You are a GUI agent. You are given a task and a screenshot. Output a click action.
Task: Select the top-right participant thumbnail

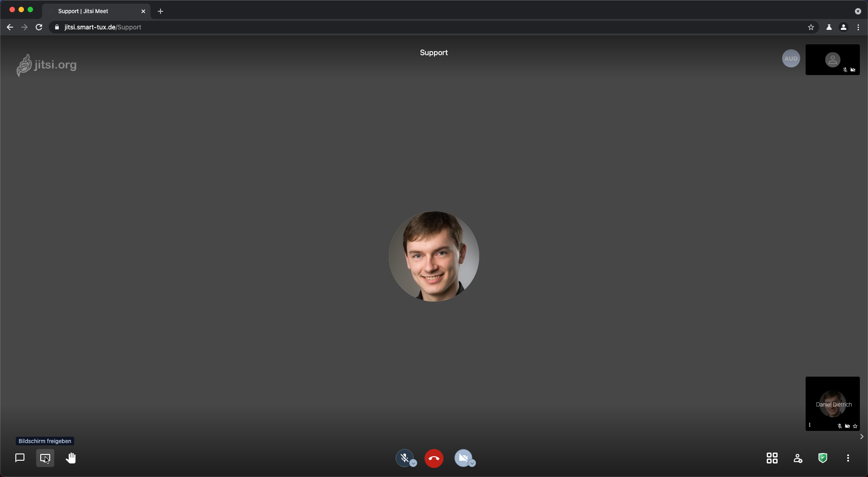click(833, 60)
